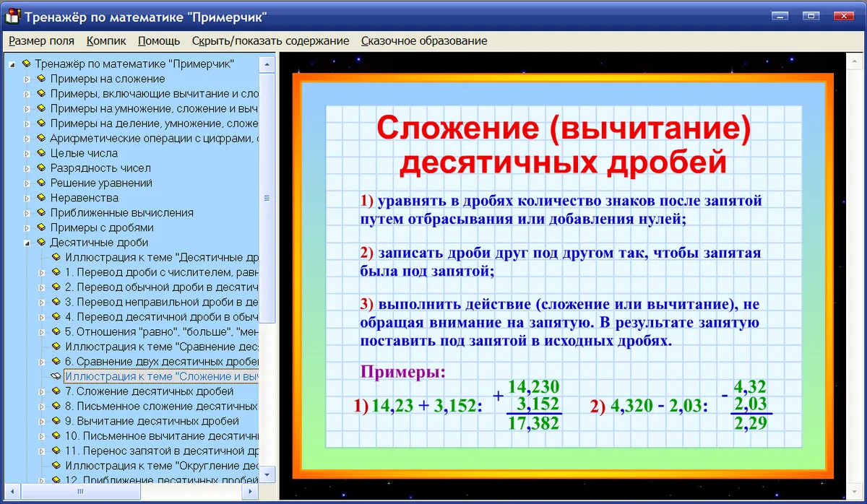Click the book icon of "Иллюстрация к теме Сравнение дес"
This screenshot has width=867, height=504.
[x=56, y=347]
